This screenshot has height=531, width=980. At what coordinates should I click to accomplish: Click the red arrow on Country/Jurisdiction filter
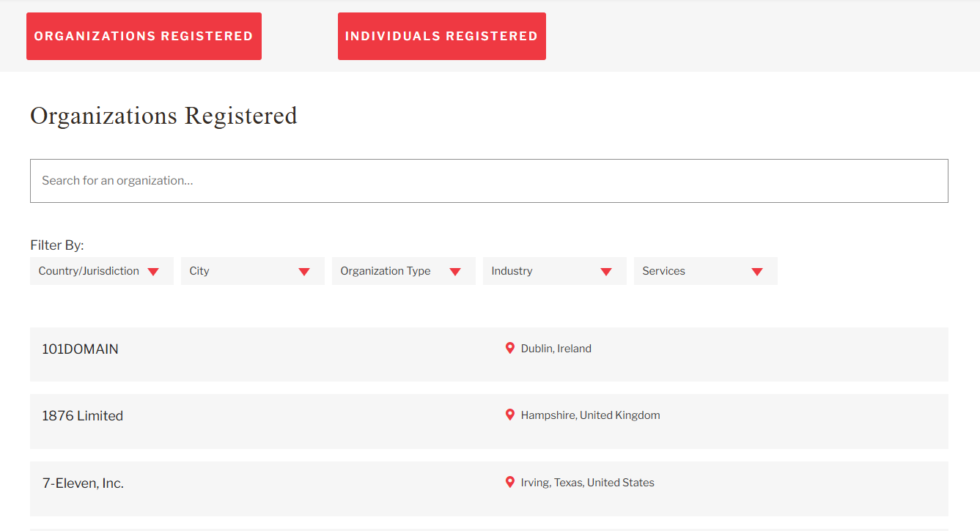(x=153, y=272)
